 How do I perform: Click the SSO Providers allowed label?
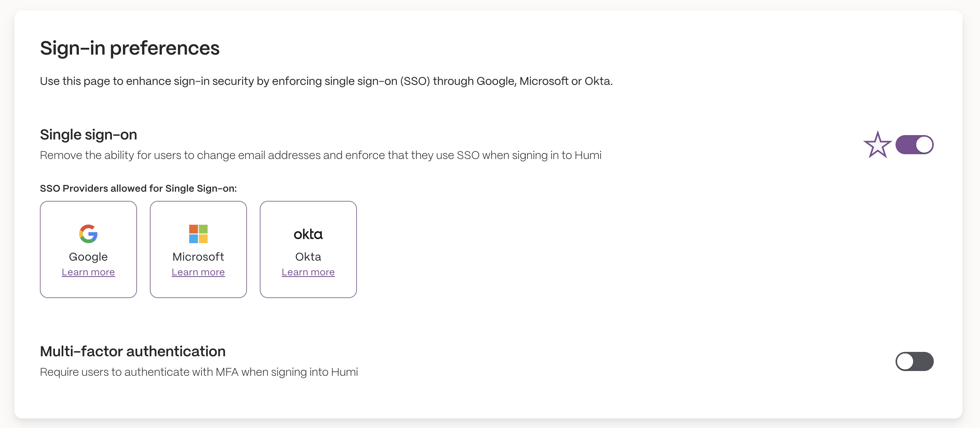coord(139,188)
